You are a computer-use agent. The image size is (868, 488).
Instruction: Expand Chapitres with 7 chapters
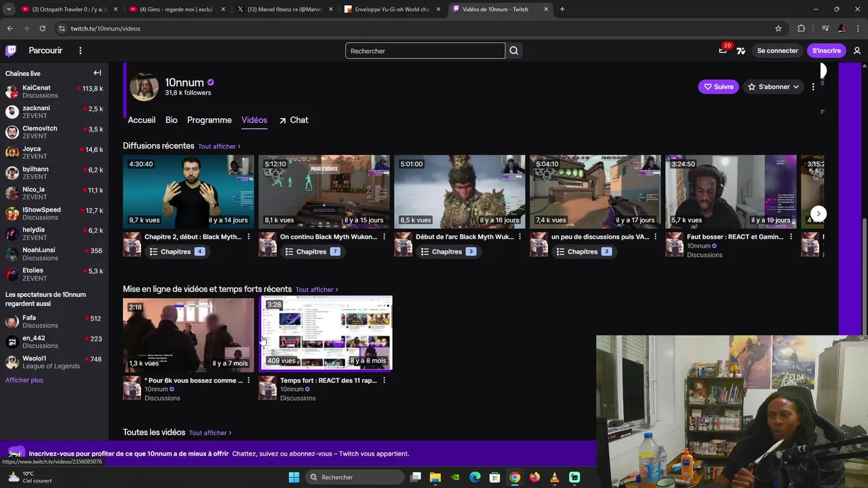click(x=312, y=251)
